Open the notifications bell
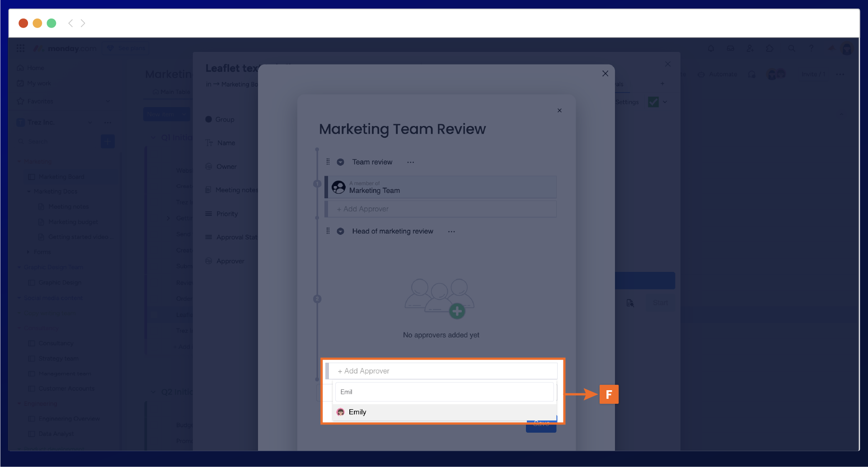Image resolution: width=868 pixels, height=467 pixels. (711, 48)
